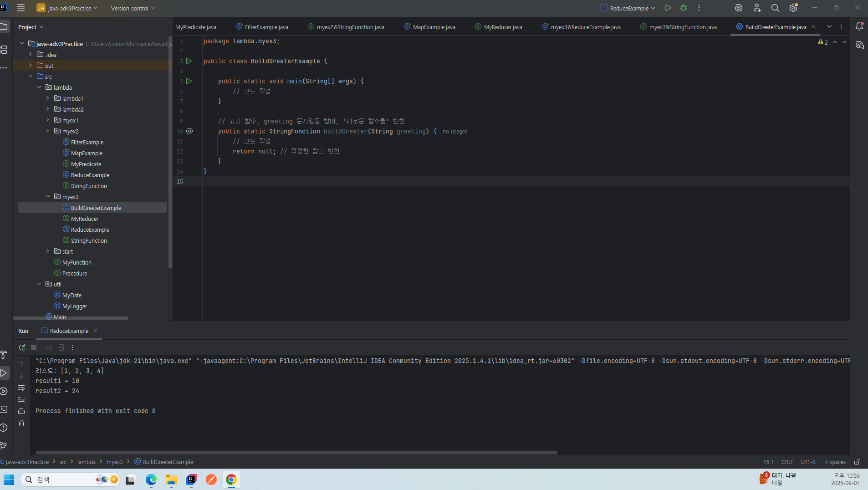Click run gutter icon beside class BuildGreeterExample
Image resolution: width=868 pixels, height=490 pixels.
[x=189, y=61]
